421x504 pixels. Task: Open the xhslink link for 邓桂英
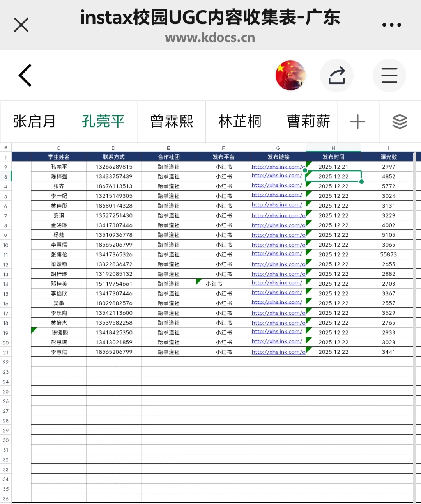pos(277,283)
